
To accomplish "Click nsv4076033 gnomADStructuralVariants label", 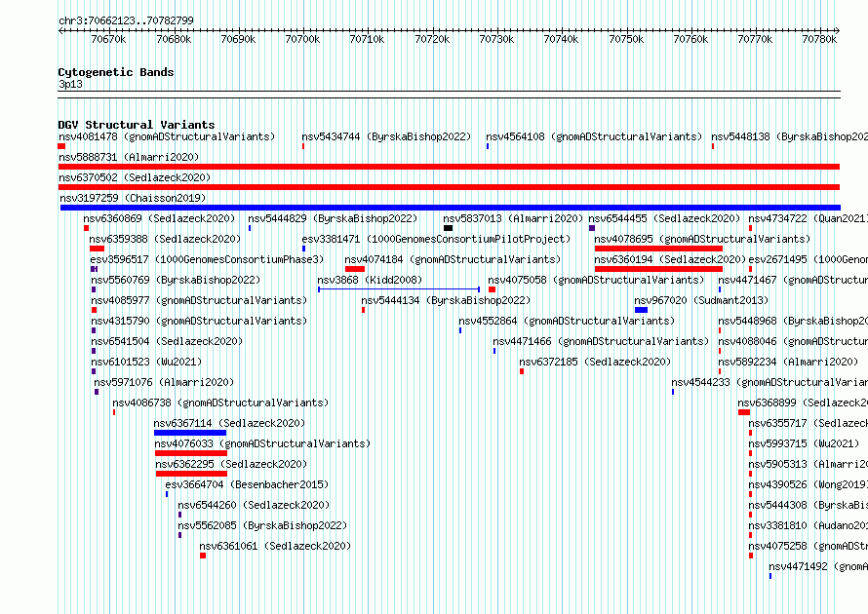I will click(262, 443).
